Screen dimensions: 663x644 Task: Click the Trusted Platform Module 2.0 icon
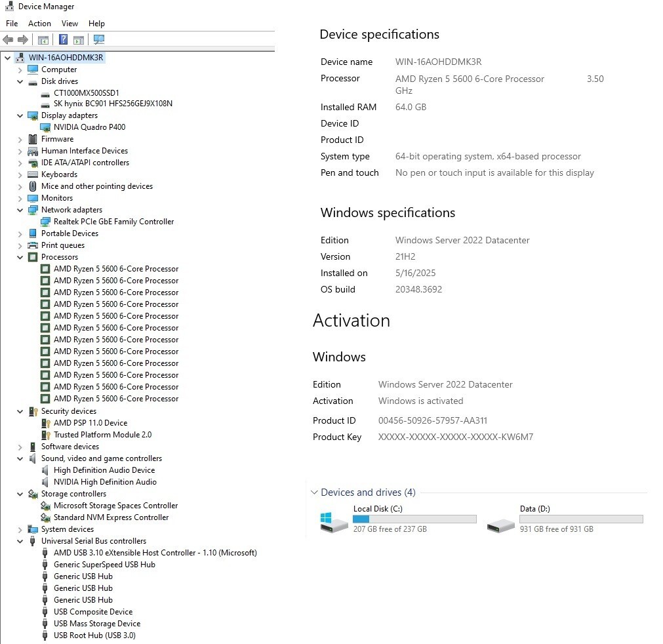46,435
